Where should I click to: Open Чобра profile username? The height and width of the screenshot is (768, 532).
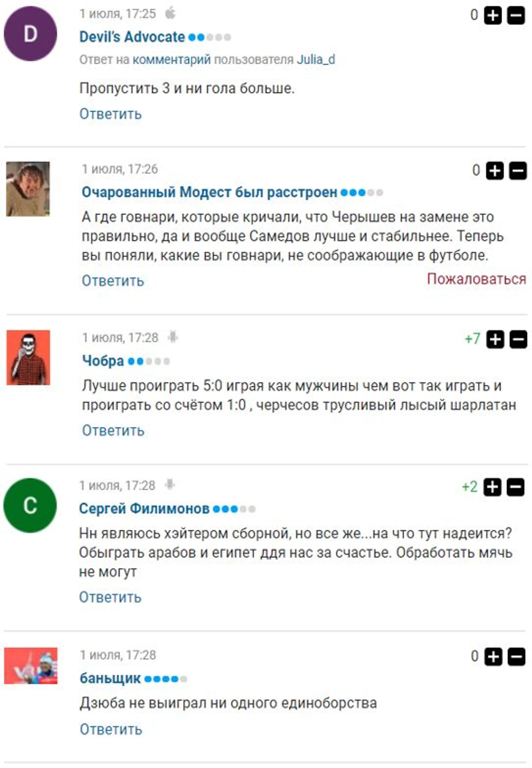coord(103,361)
